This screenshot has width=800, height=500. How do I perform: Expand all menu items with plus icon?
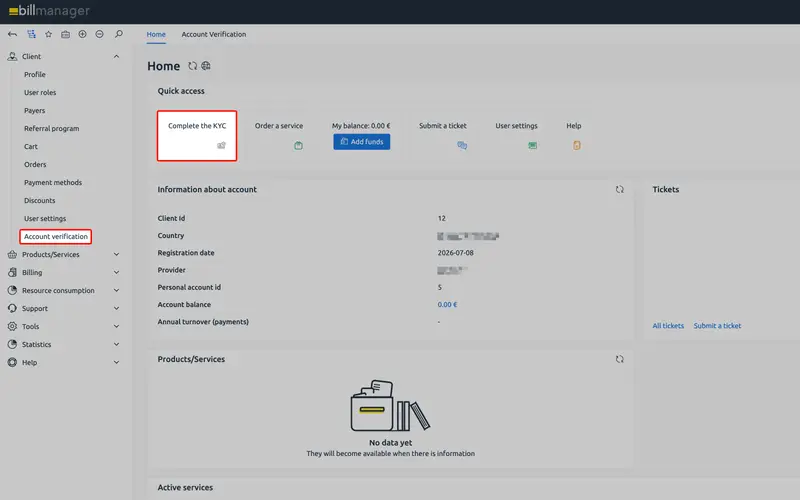click(x=82, y=34)
